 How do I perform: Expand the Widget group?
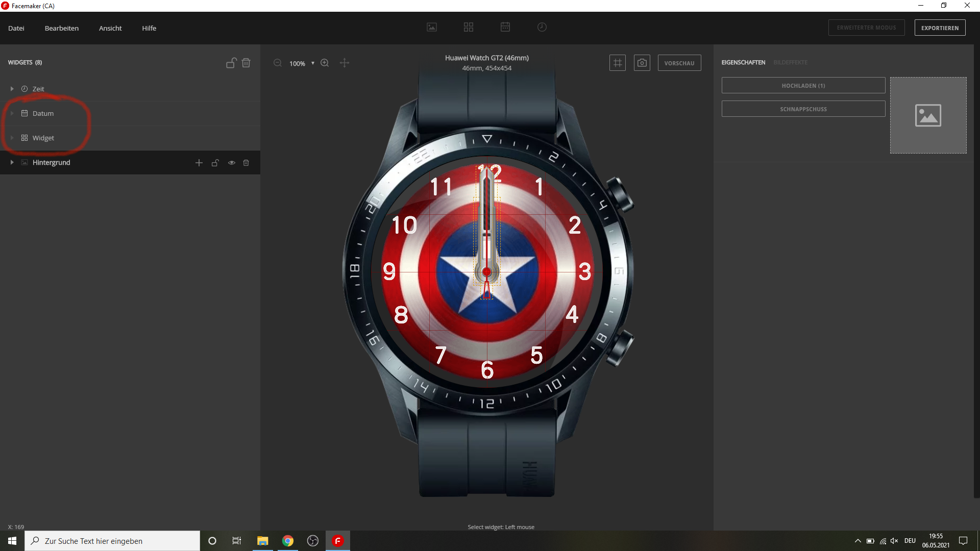tap(12, 138)
